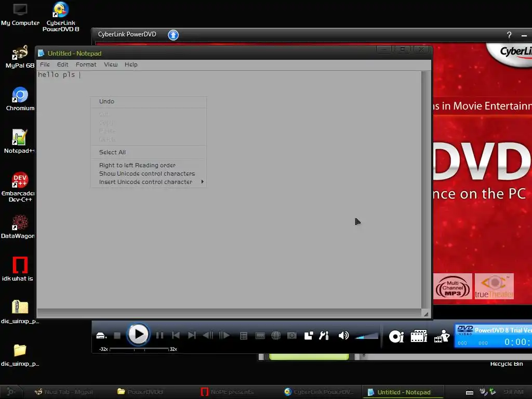Open the disc info icon in PowerDVD
The width and height of the screenshot is (532, 399).
pos(396,336)
